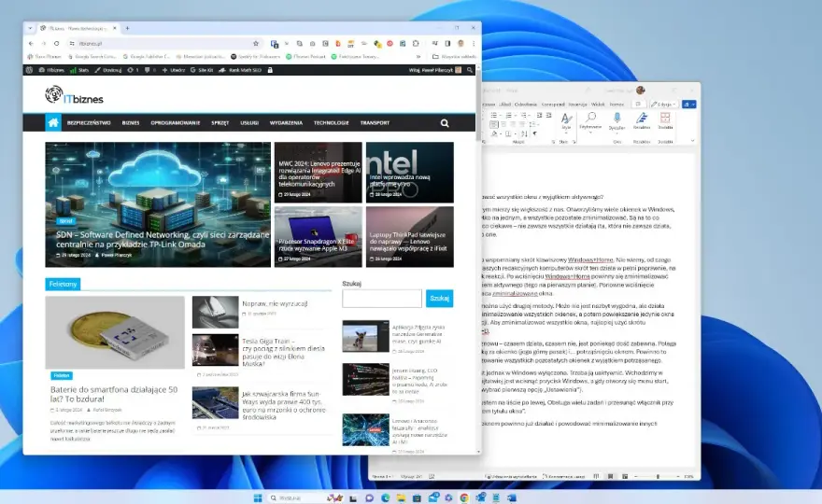Bookmark this page with the star icon
822x504 pixels.
tap(256, 44)
